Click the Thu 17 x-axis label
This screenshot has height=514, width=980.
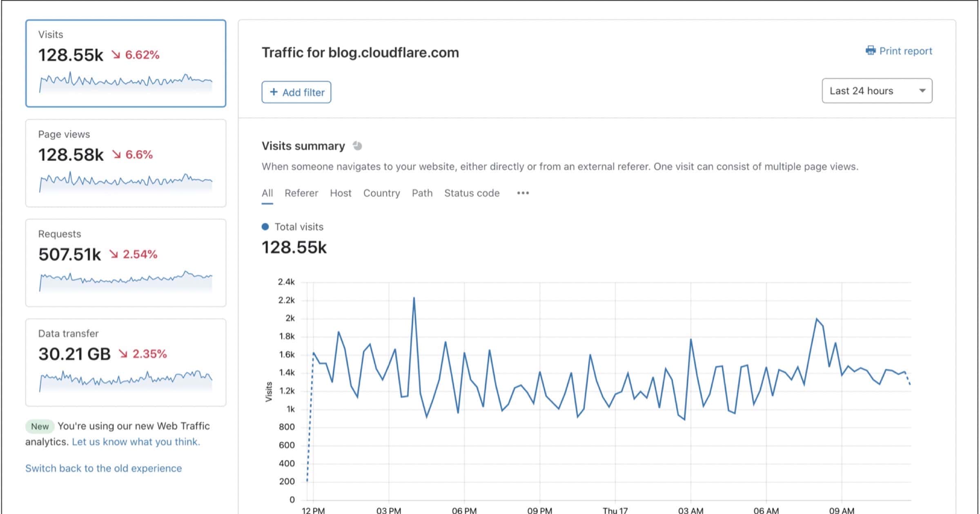coord(615,510)
